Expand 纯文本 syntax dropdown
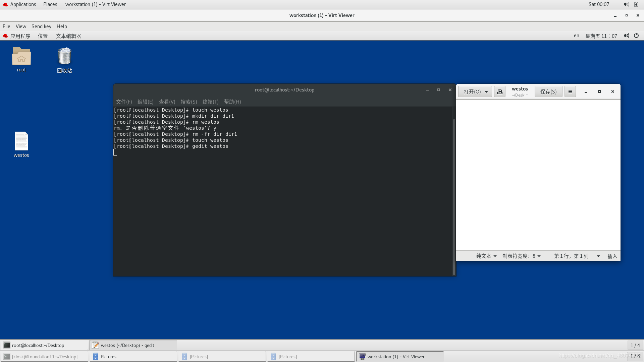 pyautogui.click(x=486, y=256)
